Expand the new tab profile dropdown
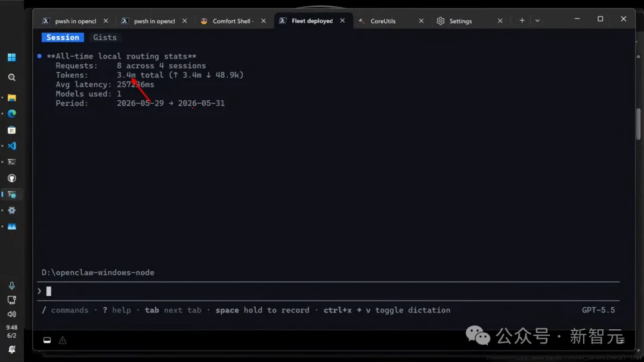Viewport: 644px width, 362px height. [x=537, y=20]
